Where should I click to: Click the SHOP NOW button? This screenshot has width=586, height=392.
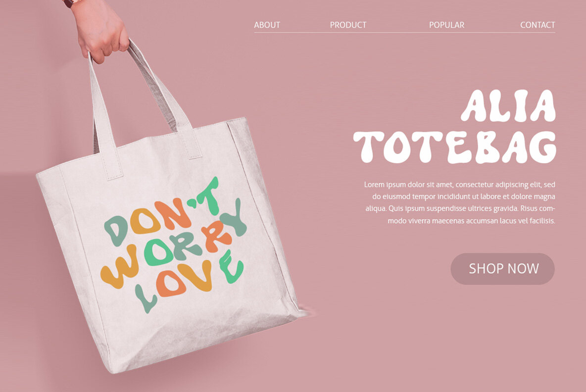(503, 269)
